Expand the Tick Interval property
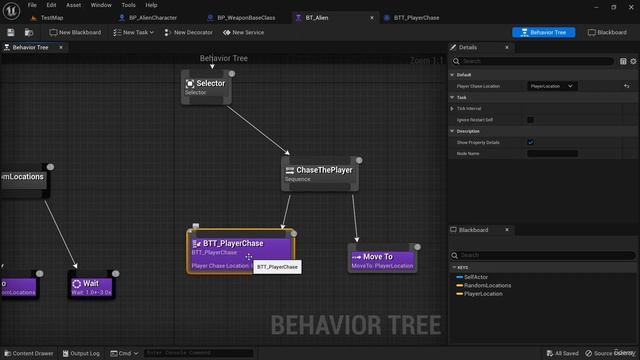Image resolution: width=640 pixels, height=360 pixels. (452, 109)
